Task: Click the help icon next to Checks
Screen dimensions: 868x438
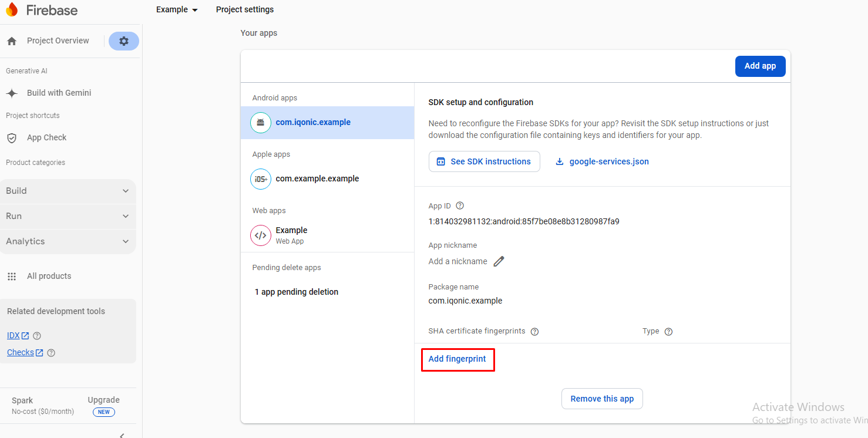Action: (51, 353)
